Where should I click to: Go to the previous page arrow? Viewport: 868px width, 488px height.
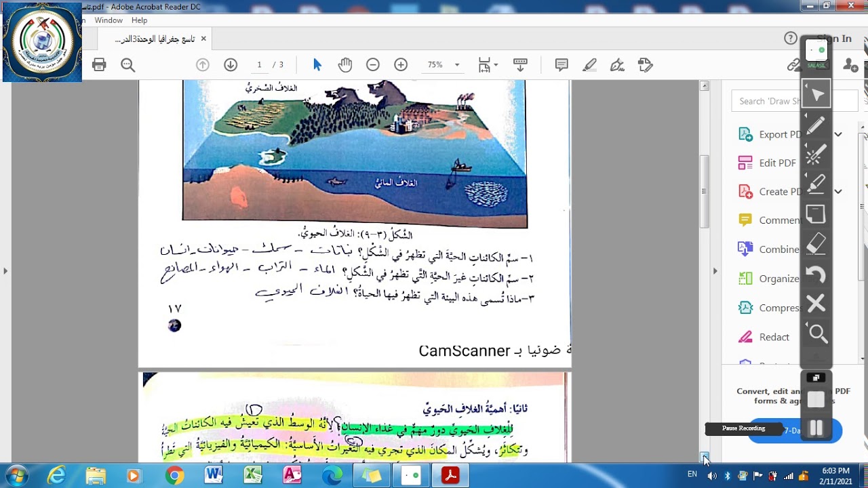point(203,65)
